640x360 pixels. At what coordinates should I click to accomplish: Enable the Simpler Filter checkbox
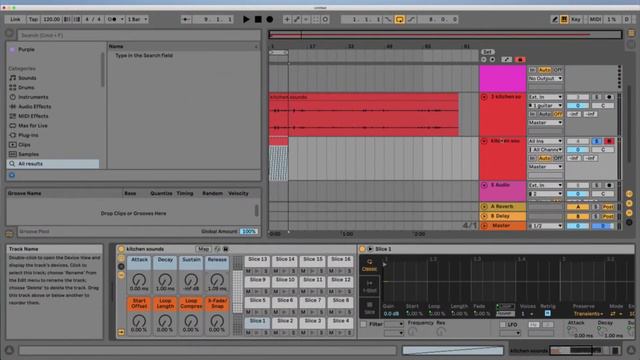coord(364,324)
